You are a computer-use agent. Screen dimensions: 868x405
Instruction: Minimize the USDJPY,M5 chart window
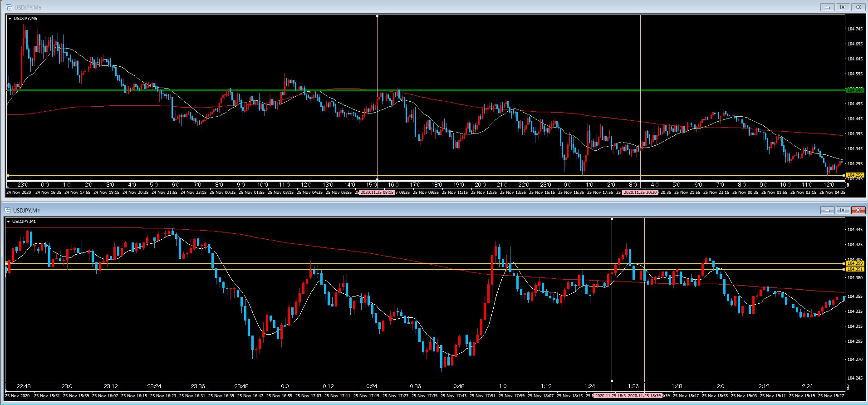tap(827, 7)
